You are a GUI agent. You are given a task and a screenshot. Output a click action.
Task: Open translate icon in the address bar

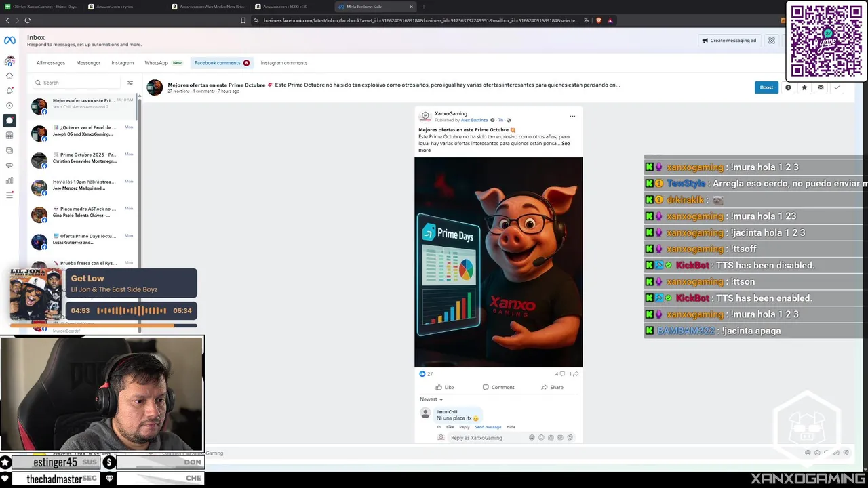(x=587, y=20)
